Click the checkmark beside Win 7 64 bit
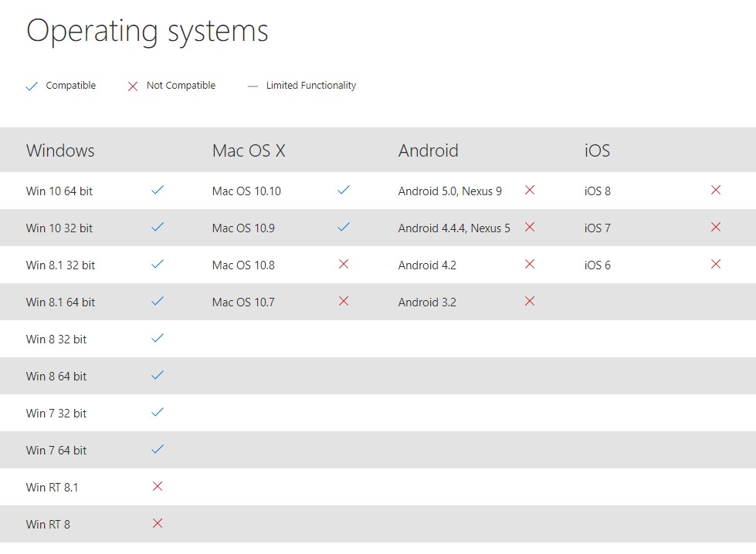The height and width of the screenshot is (554, 756). click(x=158, y=450)
